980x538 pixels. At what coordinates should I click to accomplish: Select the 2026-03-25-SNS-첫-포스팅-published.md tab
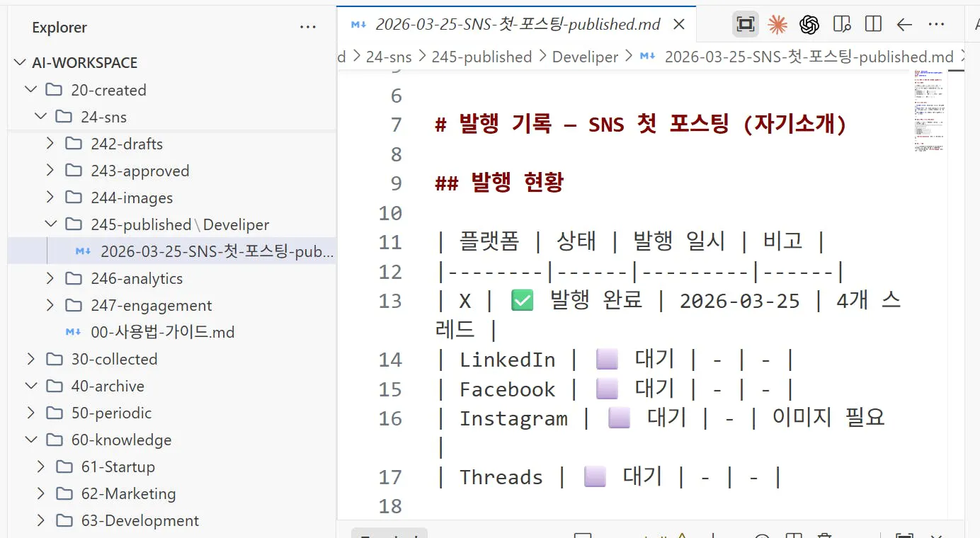pyautogui.click(x=515, y=23)
